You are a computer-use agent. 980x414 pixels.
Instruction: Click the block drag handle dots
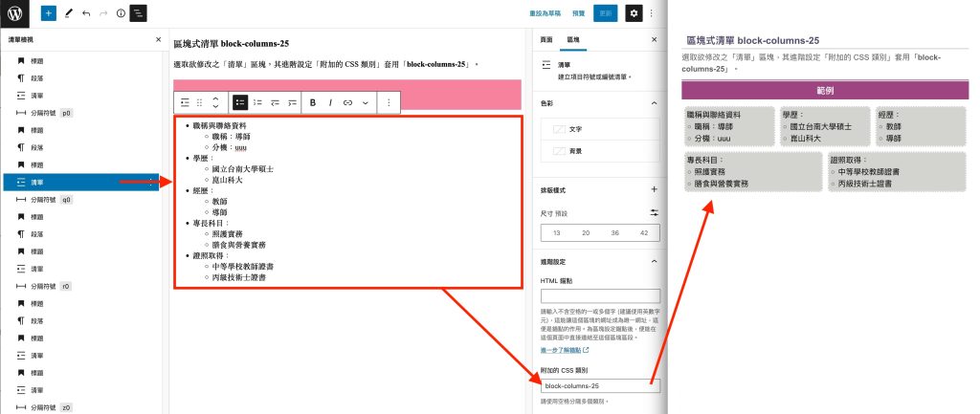coord(200,102)
